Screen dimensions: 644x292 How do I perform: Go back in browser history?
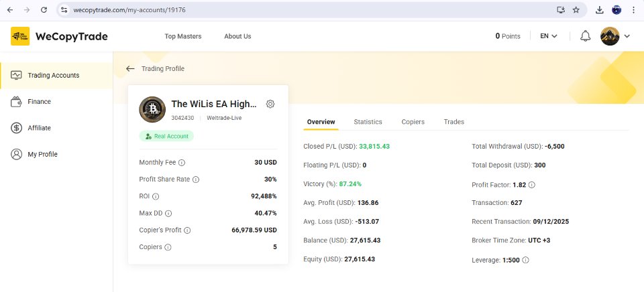coord(10,10)
